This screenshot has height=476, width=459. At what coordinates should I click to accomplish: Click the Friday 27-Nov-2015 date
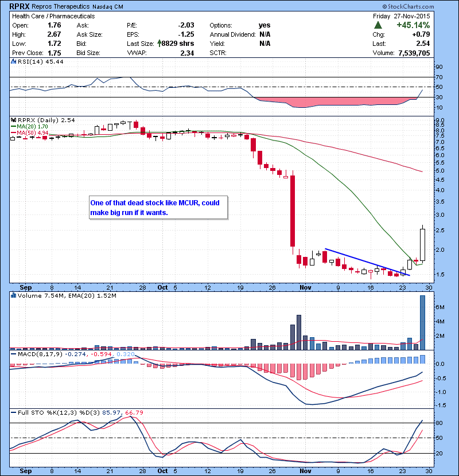point(401,16)
